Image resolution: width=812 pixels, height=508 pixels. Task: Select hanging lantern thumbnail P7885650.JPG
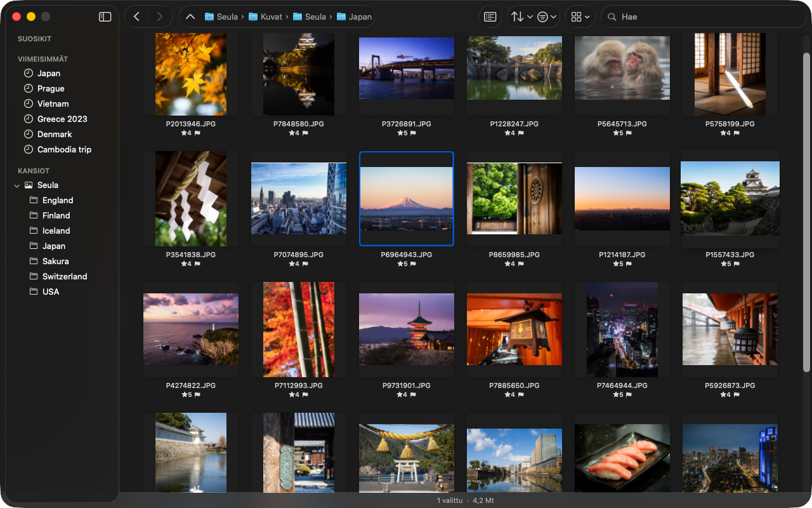click(x=514, y=330)
